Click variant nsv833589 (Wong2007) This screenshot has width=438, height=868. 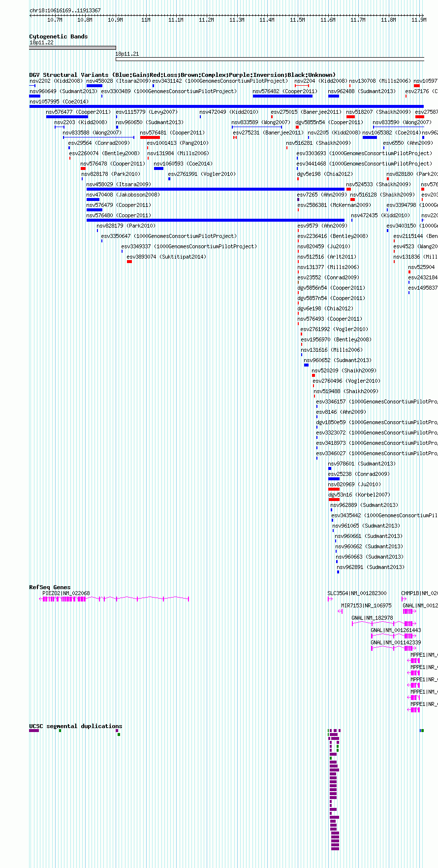click(261, 122)
